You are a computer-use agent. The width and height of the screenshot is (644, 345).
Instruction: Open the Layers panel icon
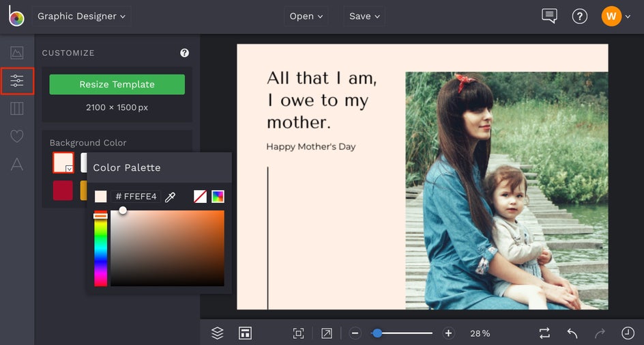(x=217, y=333)
